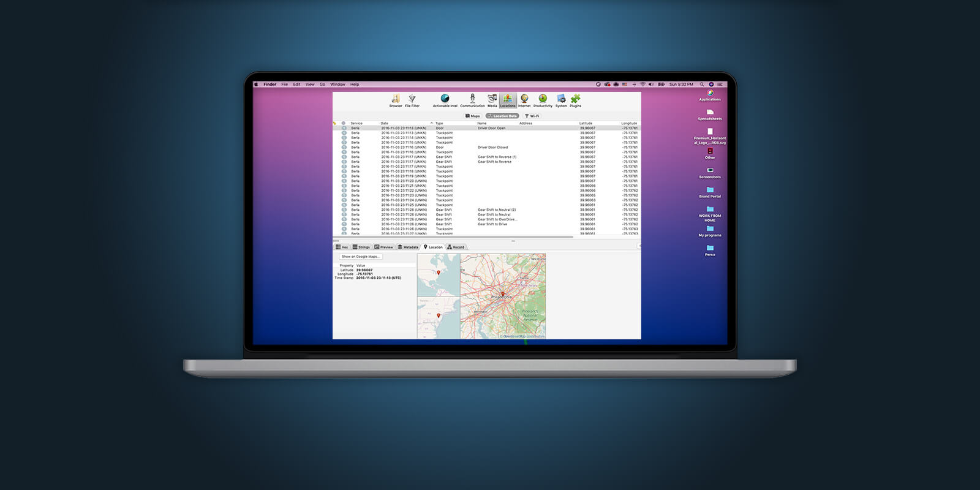Viewport: 980px width, 490px height.
Task: Select the Location Data view
Action: point(502,116)
